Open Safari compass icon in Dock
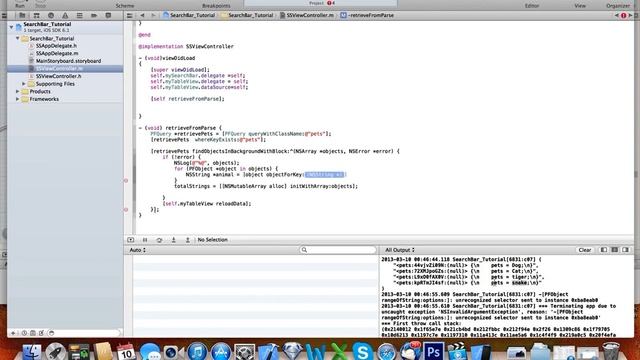The width and height of the screenshot is (640, 360). [386, 351]
